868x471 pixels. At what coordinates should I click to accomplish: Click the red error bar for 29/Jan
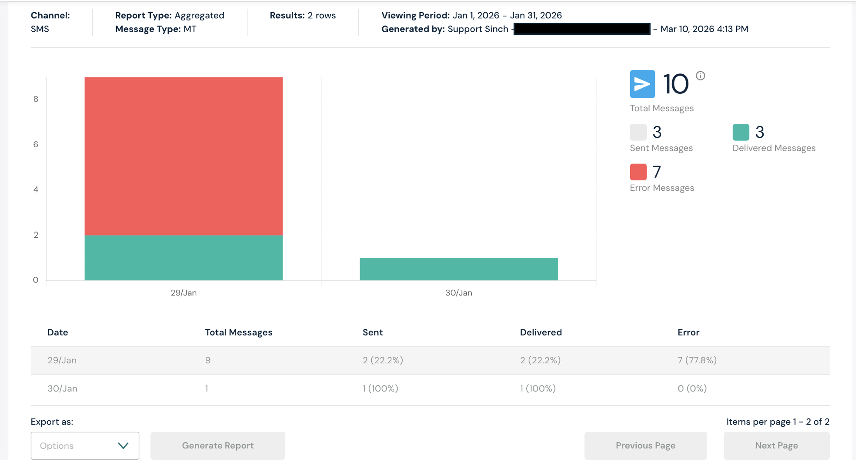(184, 156)
